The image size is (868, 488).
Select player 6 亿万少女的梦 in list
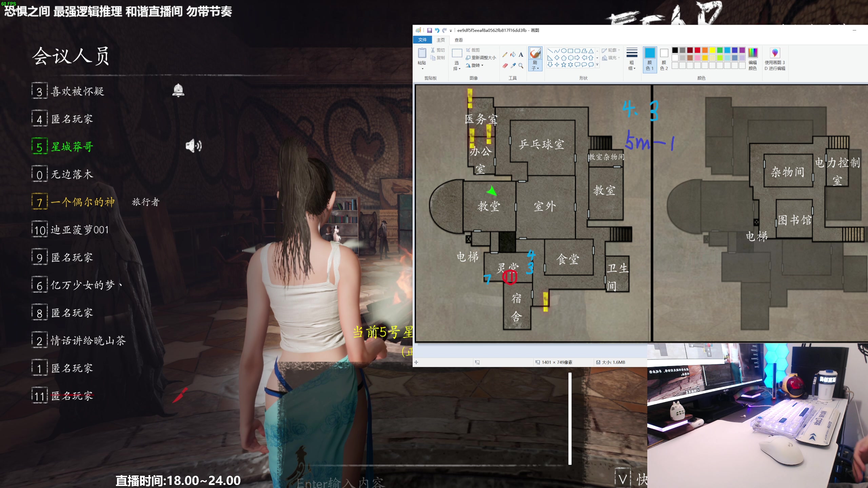click(x=77, y=285)
